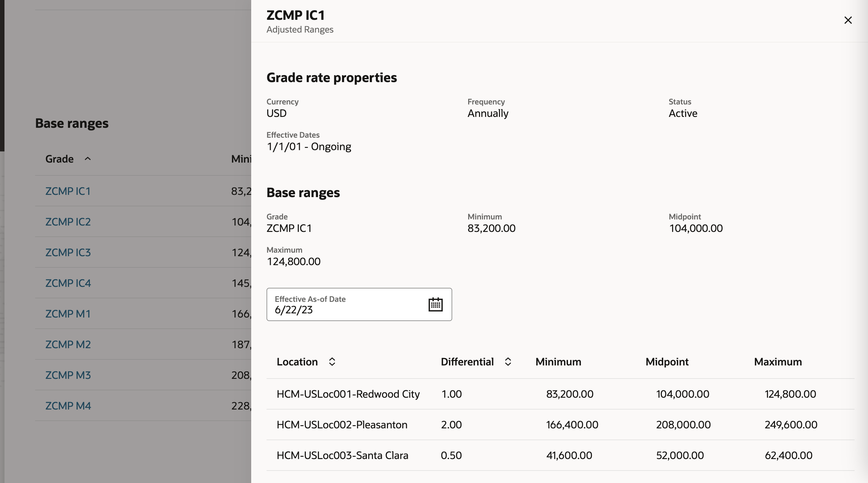Close the ZCMP IC1 Adjusted Ranges panel
868x483 pixels.
(848, 20)
